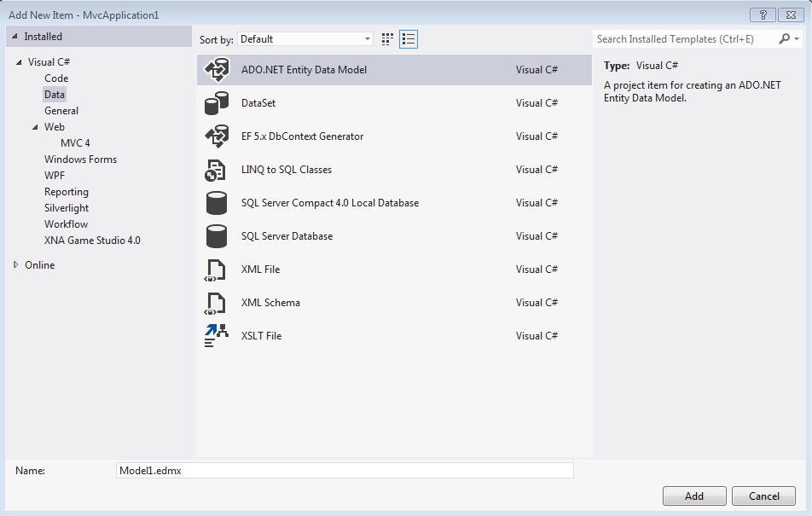Select the XSLT File template icon
This screenshot has width=812, height=516.
216,335
